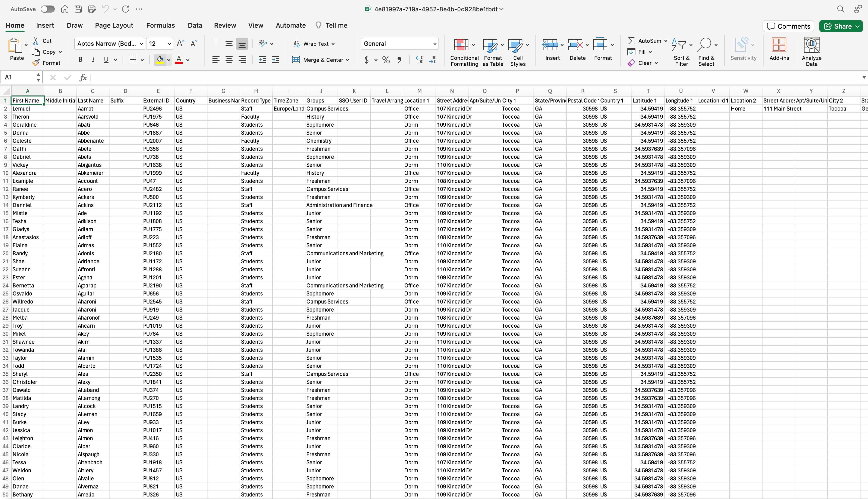Toggle Italic formatting
The width and height of the screenshot is (868, 499).
tap(93, 60)
